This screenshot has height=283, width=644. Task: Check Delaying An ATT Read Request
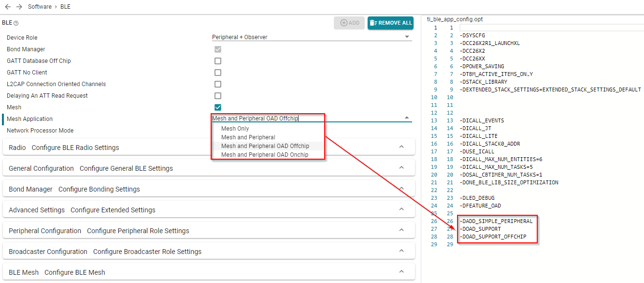(218, 96)
